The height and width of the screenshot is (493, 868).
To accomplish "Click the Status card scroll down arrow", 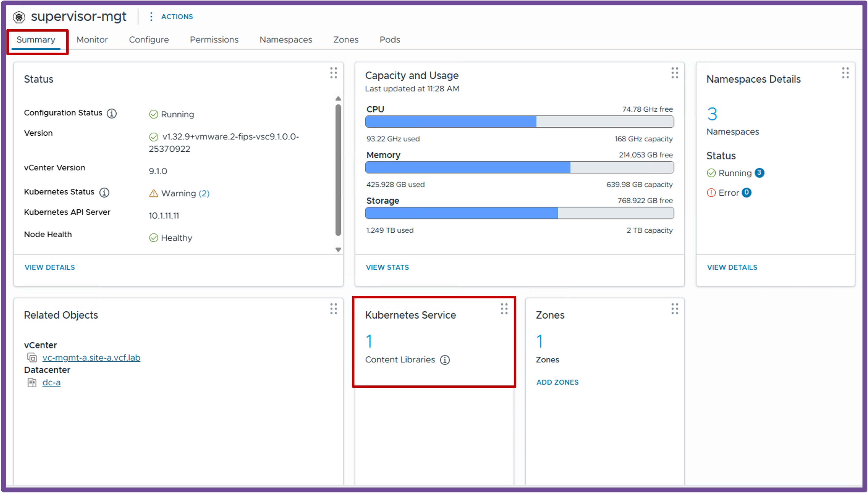I will click(338, 249).
